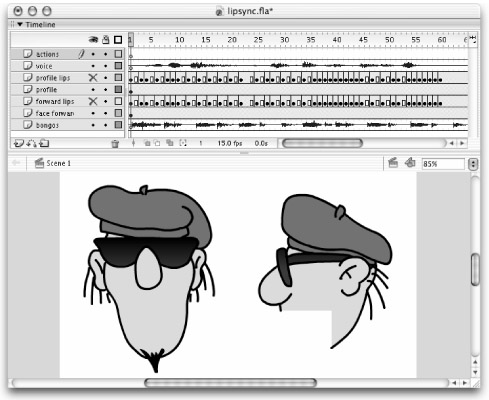Click the stage vertical scrollbar thumb
The width and height of the screenshot is (489, 400).
pyautogui.click(x=475, y=269)
